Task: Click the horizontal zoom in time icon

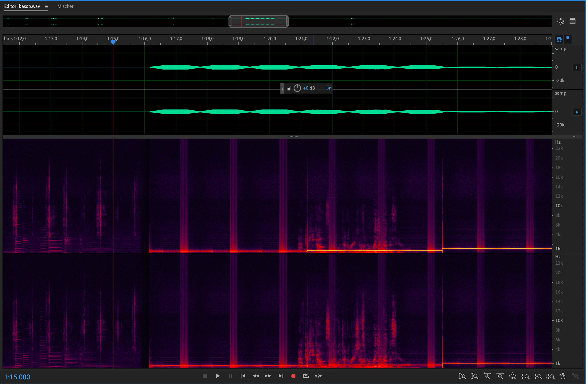Action: pyautogui.click(x=487, y=376)
